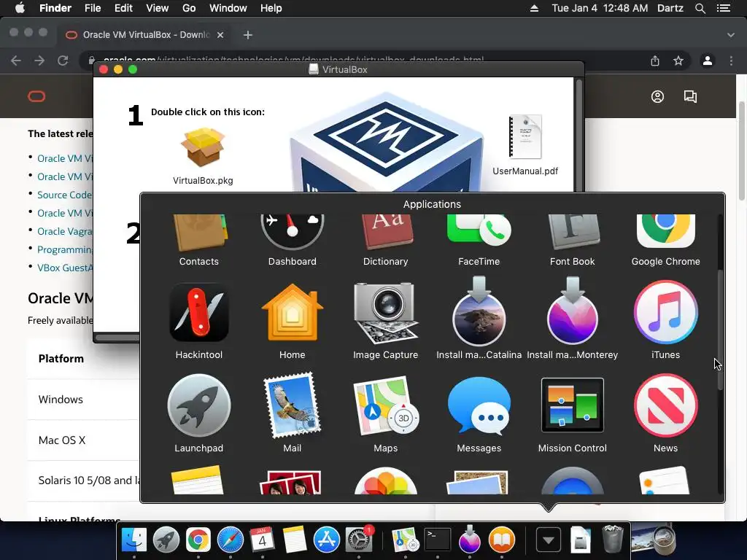
Task: Open the Home app icon
Action: [x=292, y=312]
